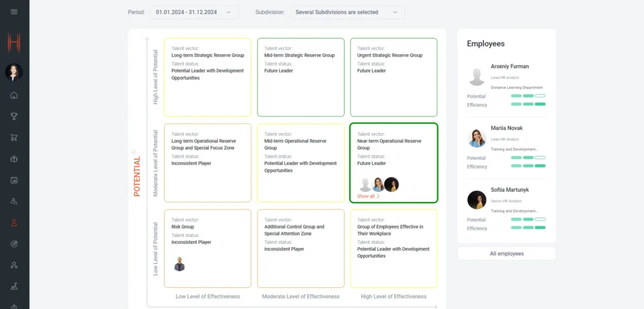This screenshot has height=309, width=644.
Task: Click employee avatar in Risk Group cell
Action: click(x=180, y=264)
